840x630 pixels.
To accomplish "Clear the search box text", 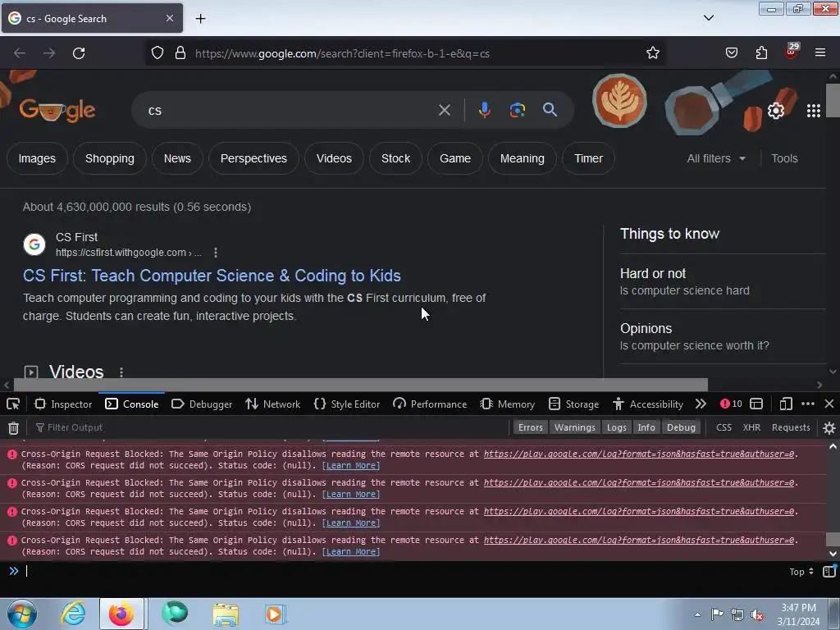I will click(444, 110).
